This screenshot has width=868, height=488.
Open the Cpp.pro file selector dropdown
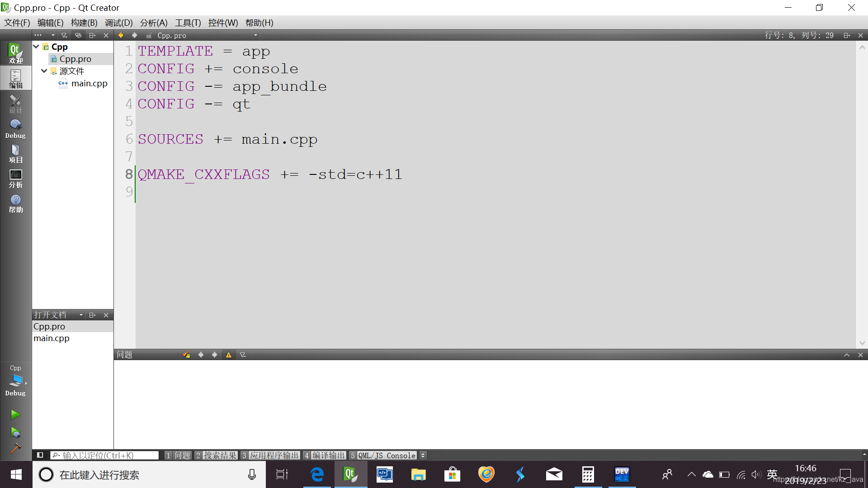click(x=207, y=35)
